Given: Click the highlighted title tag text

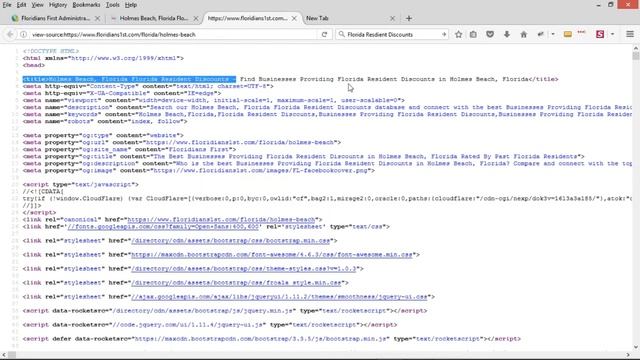Looking at the screenshot, I should click(x=129, y=79).
